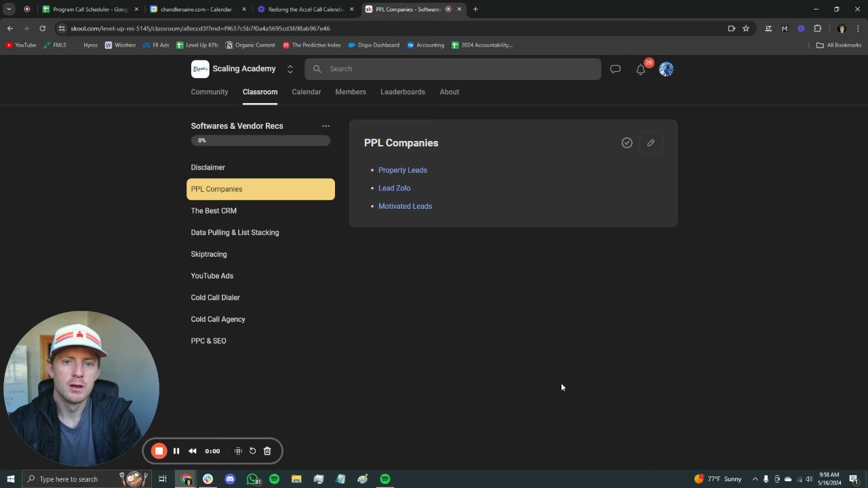The image size is (868, 488).
Task: Open the recorder grid drag handle icon
Action: coord(238,451)
